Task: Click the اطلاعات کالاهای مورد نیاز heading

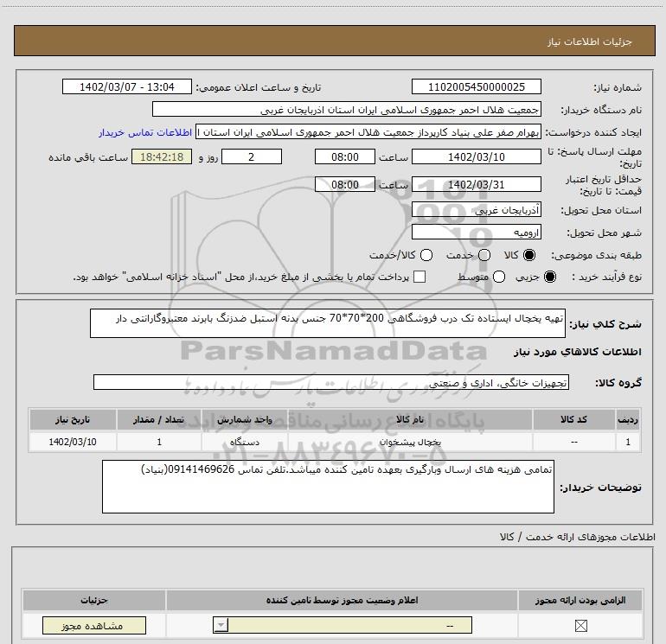Action: pos(578,352)
